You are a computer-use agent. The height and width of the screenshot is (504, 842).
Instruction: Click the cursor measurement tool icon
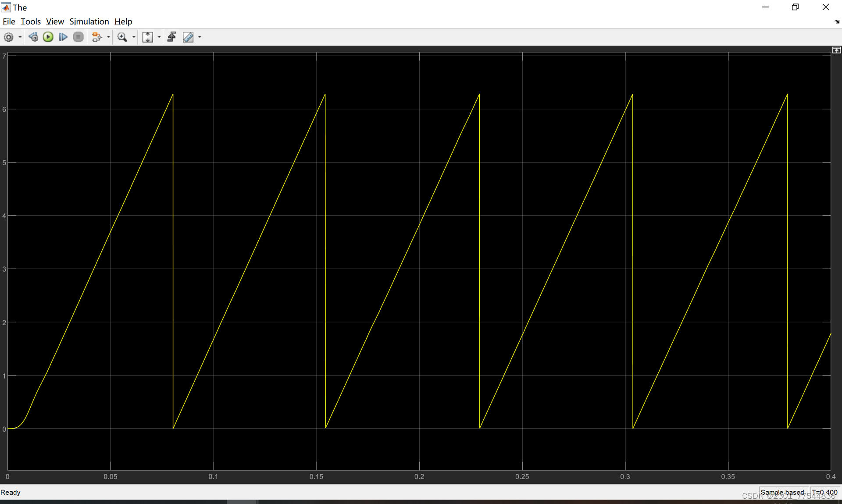pyautogui.click(x=189, y=37)
